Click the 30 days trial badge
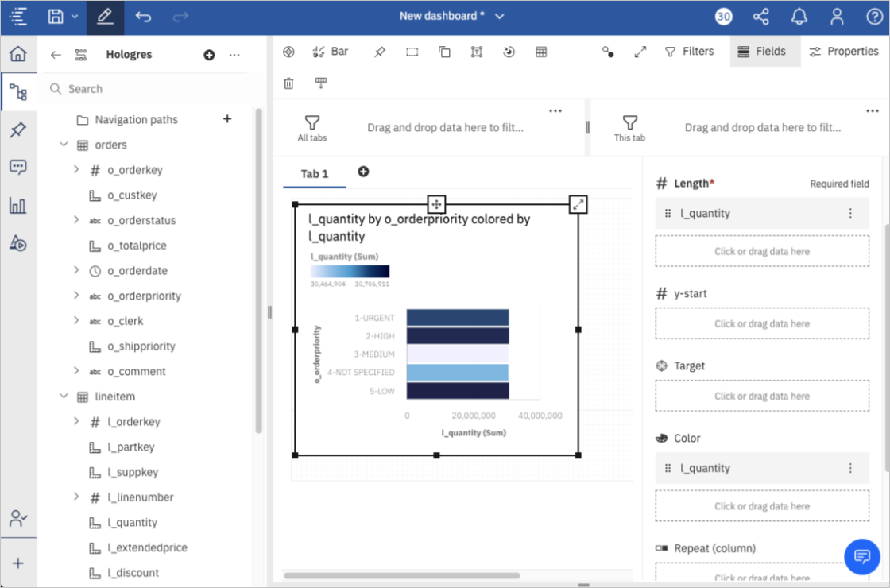The height and width of the screenshot is (588, 890). 724,17
